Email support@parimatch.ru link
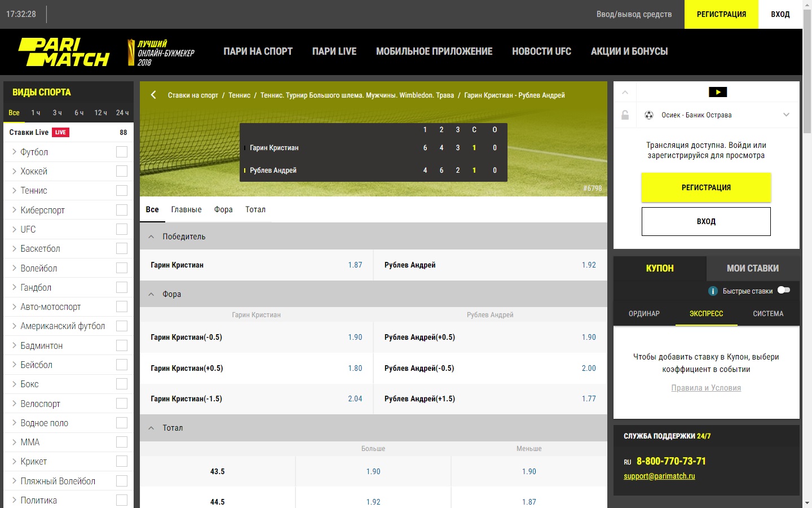Screen dimensions: 812x508 click(659, 476)
